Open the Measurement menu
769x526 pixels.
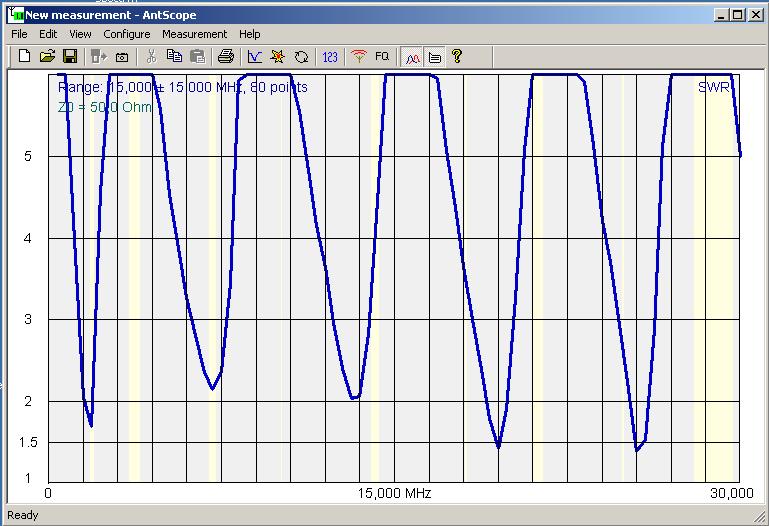click(194, 34)
